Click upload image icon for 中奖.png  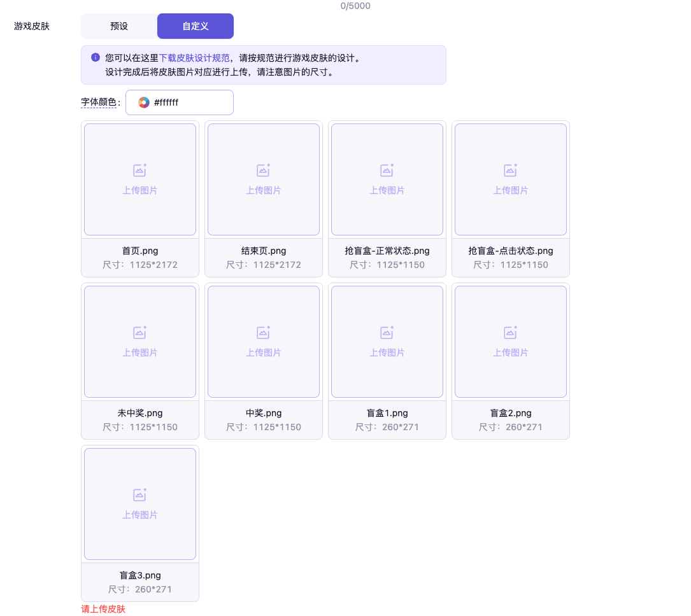(x=263, y=333)
